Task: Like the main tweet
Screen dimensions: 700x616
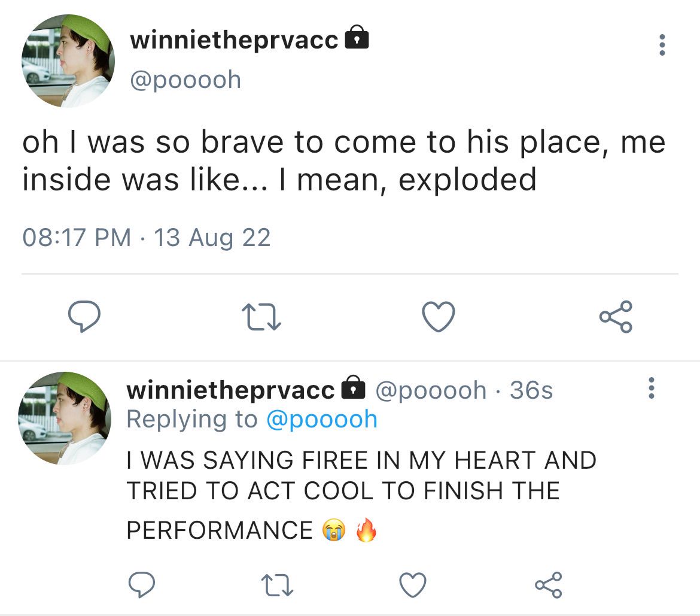Action: (439, 316)
